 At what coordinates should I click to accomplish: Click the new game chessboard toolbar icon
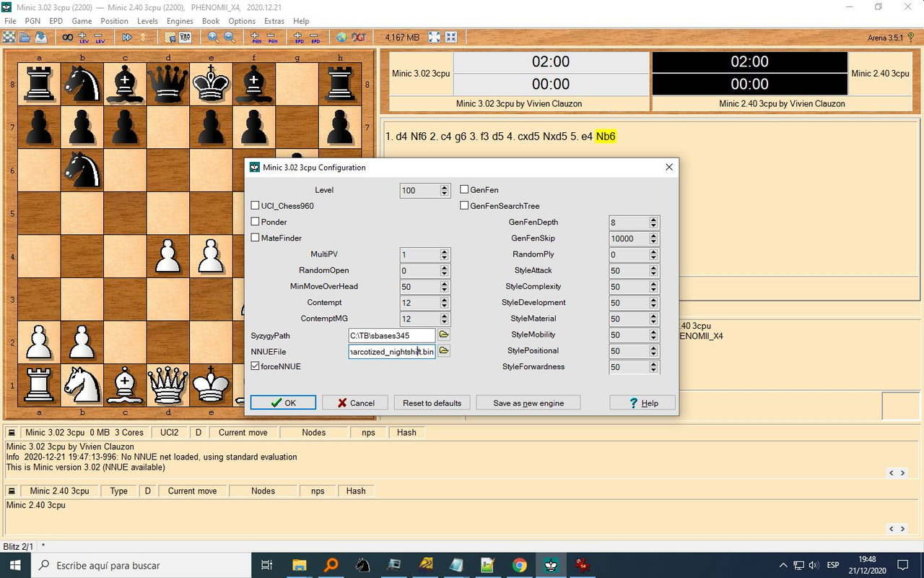point(9,37)
